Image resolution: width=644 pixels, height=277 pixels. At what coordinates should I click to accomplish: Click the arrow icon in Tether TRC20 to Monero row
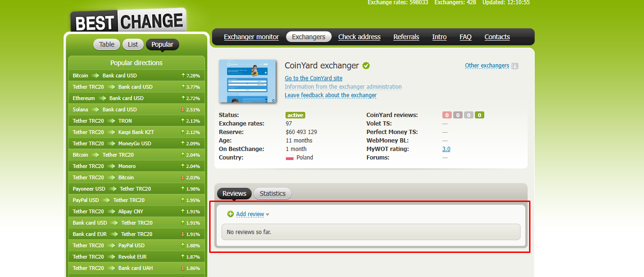pos(111,166)
